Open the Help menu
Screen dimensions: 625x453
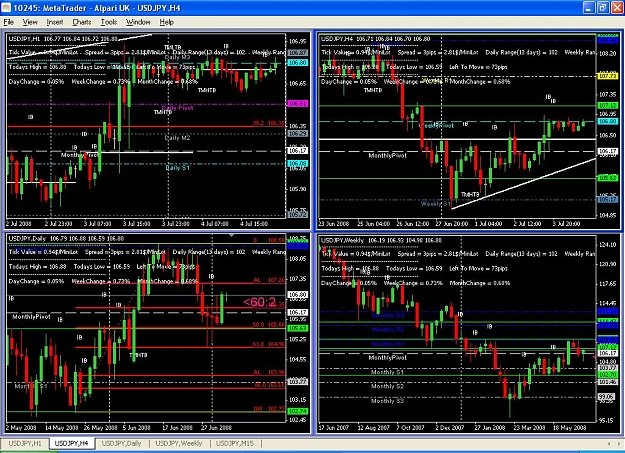tap(167, 22)
